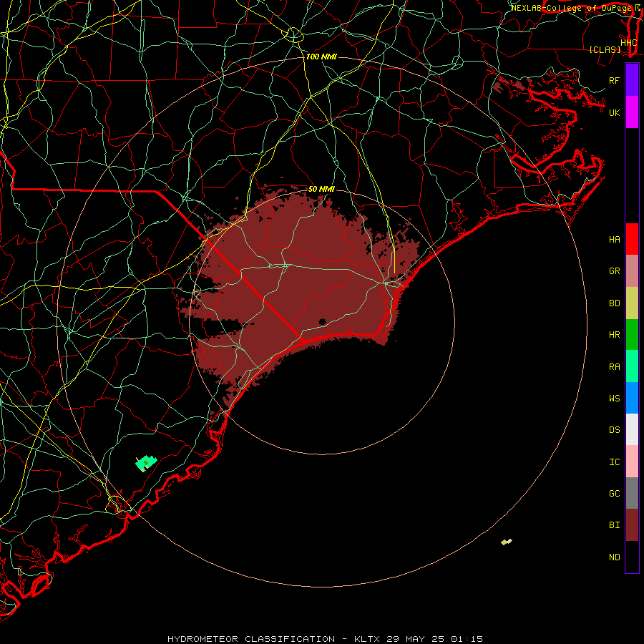Viewport: 644px width, 644px height.
Task: Click the GC legend label
Action: coord(615,494)
